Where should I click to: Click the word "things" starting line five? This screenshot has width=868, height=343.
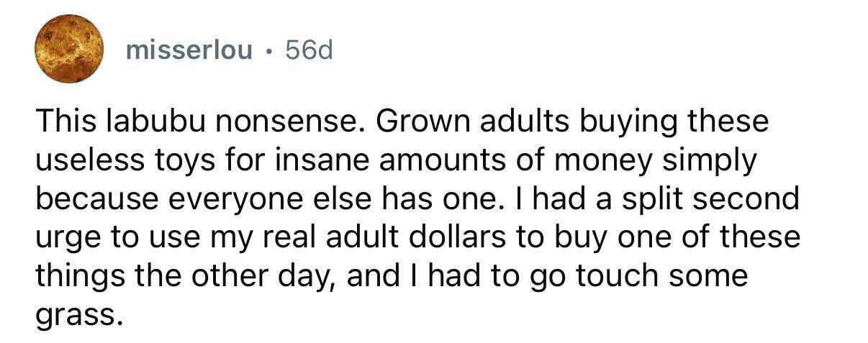point(76,277)
